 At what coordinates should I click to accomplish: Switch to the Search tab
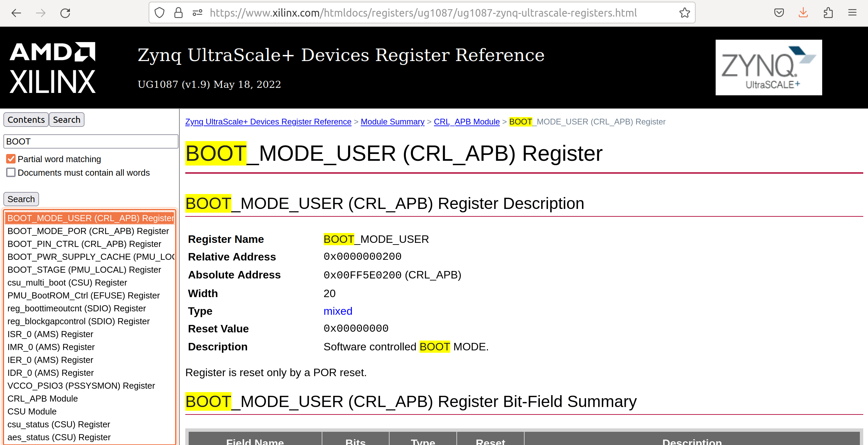(67, 120)
